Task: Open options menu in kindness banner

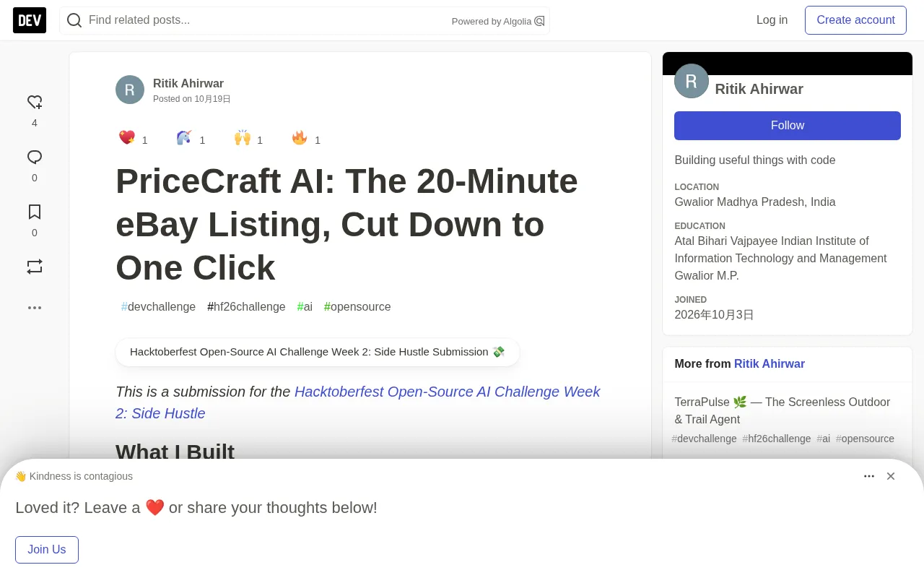Action: coord(869,476)
